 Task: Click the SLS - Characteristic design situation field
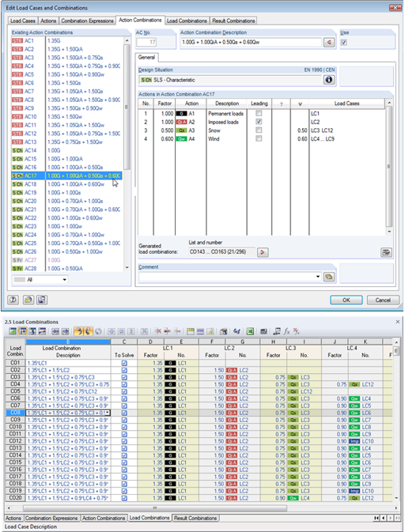tap(231, 80)
